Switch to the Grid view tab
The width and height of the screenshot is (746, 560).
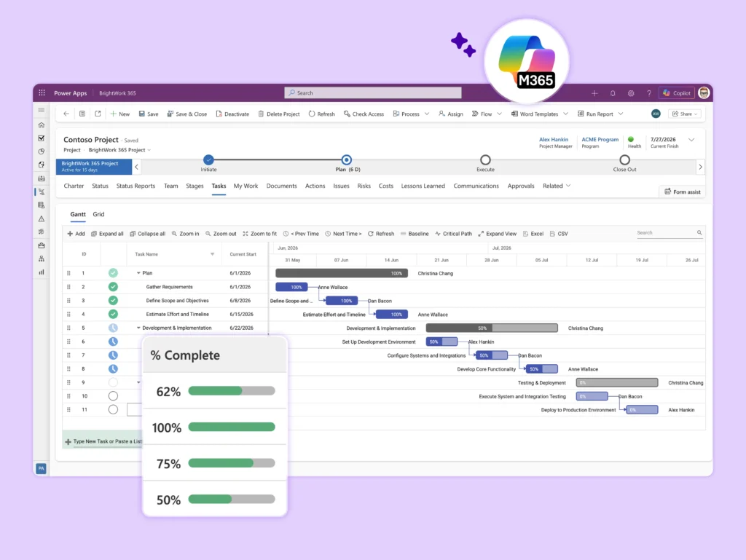coord(98,214)
